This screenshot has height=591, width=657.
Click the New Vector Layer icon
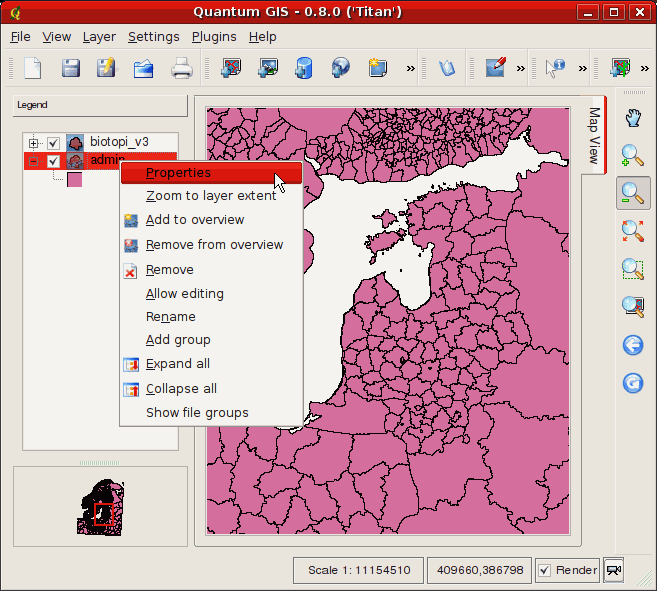[x=377, y=68]
